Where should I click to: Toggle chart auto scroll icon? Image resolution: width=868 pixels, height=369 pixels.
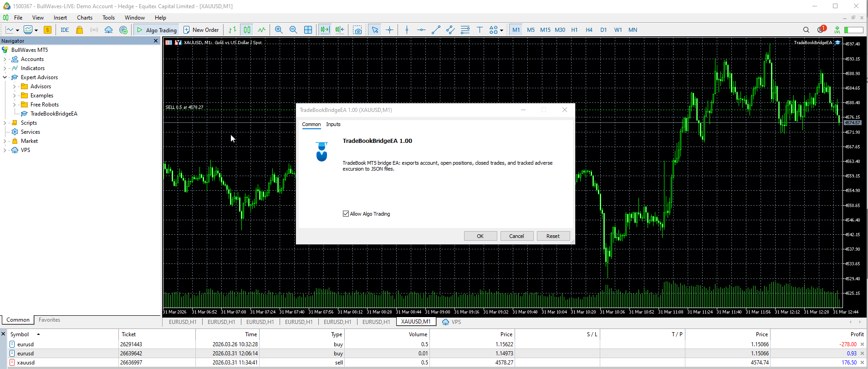click(325, 30)
